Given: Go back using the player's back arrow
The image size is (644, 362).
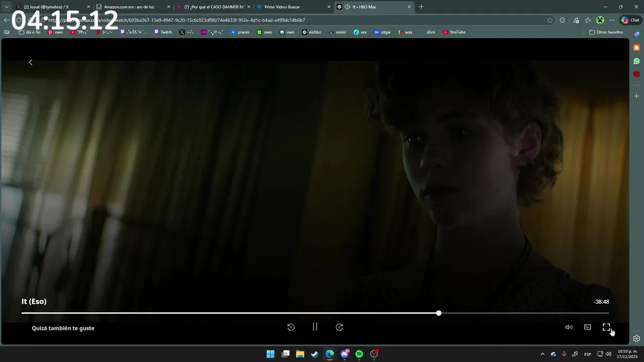Looking at the screenshot, I should click(31, 62).
